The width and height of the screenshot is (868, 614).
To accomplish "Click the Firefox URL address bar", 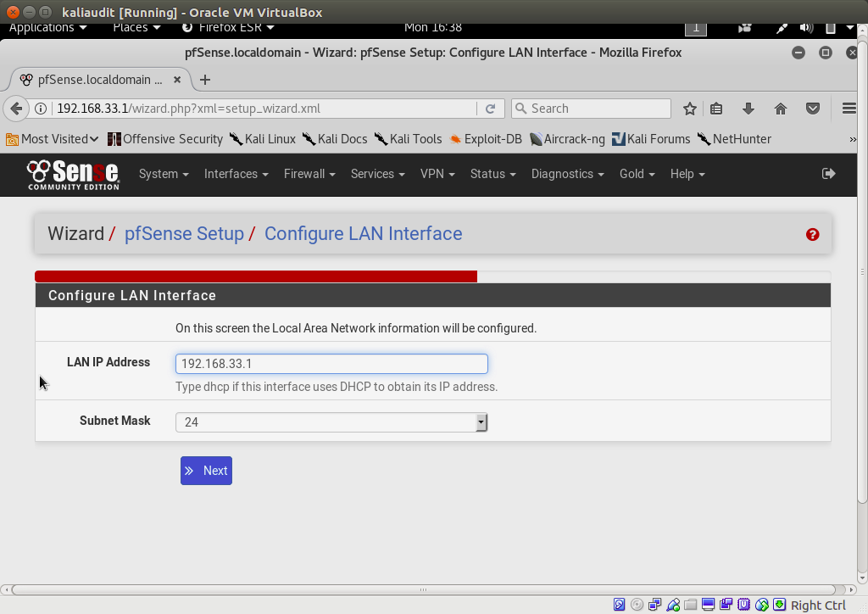I will [x=265, y=109].
